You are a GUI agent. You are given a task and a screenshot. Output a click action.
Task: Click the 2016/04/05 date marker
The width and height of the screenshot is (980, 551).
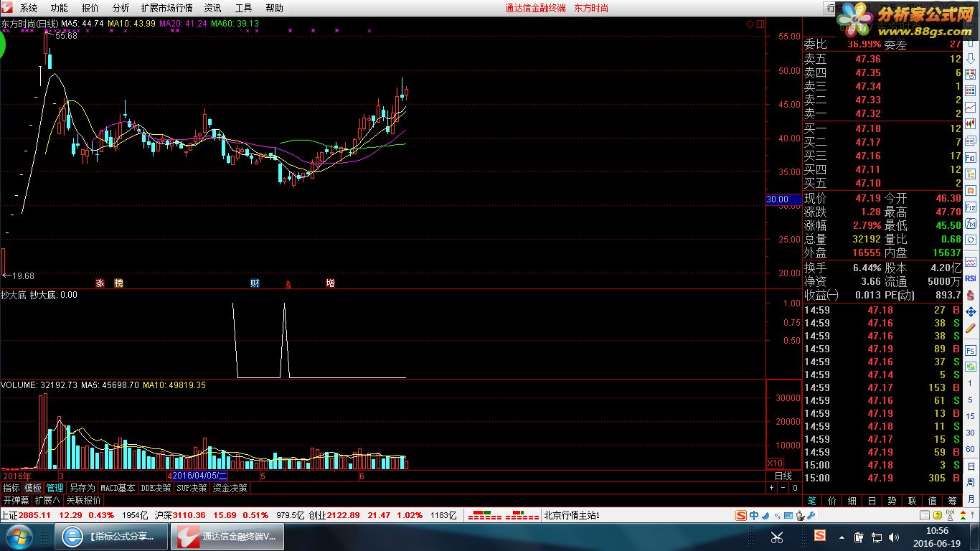click(x=199, y=476)
